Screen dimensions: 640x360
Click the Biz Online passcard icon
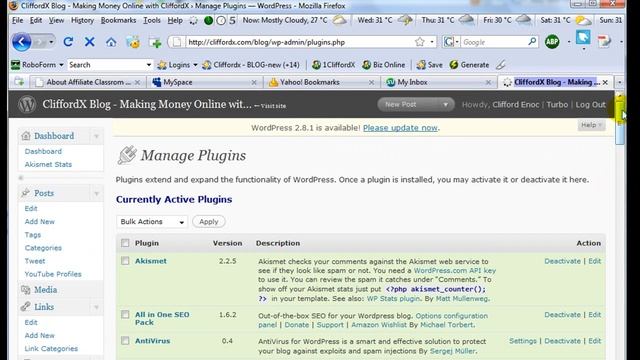(367, 65)
